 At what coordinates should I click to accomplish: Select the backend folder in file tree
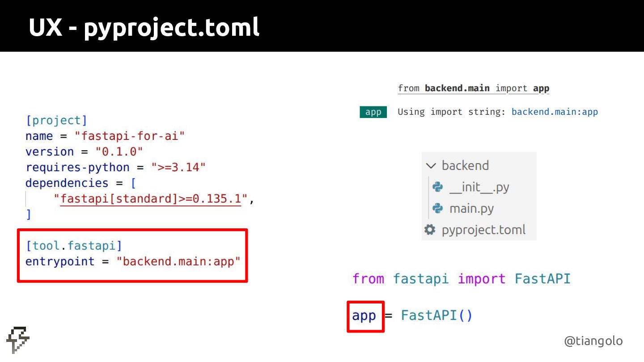(465, 165)
